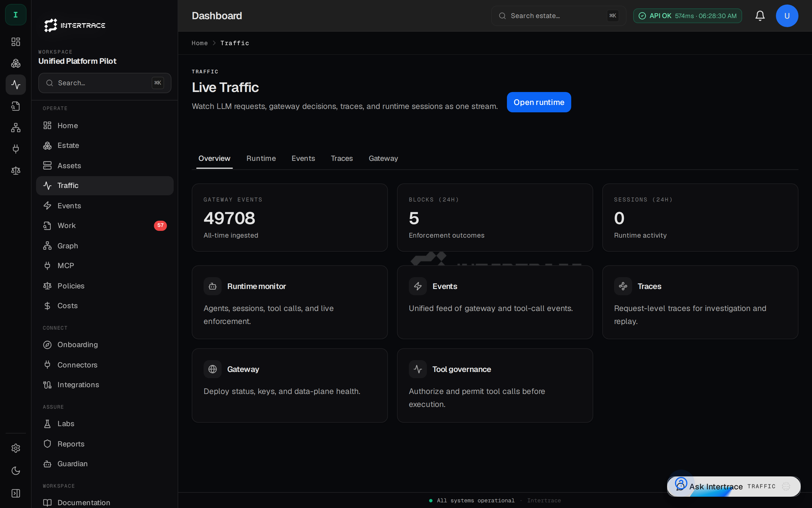Image resolution: width=812 pixels, height=508 pixels.
Task: Click the Traces card icon
Action: 623,286
